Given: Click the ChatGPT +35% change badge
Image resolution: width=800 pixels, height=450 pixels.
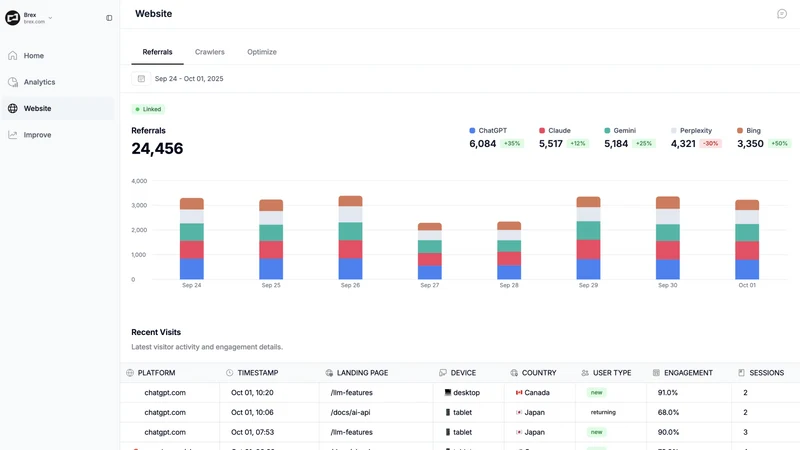Looking at the screenshot, I should (512, 144).
